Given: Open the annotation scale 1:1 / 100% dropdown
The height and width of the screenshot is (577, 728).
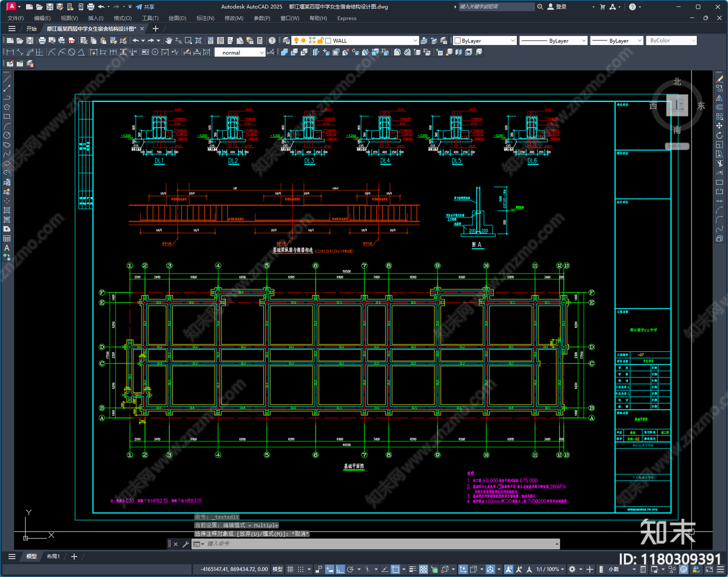Looking at the screenshot, I should click(550, 569).
